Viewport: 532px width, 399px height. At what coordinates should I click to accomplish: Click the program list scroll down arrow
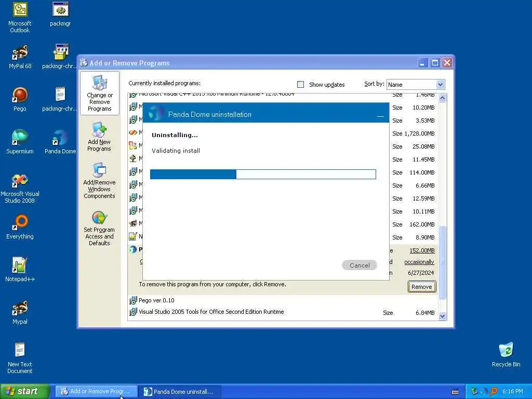pyautogui.click(x=443, y=316)
